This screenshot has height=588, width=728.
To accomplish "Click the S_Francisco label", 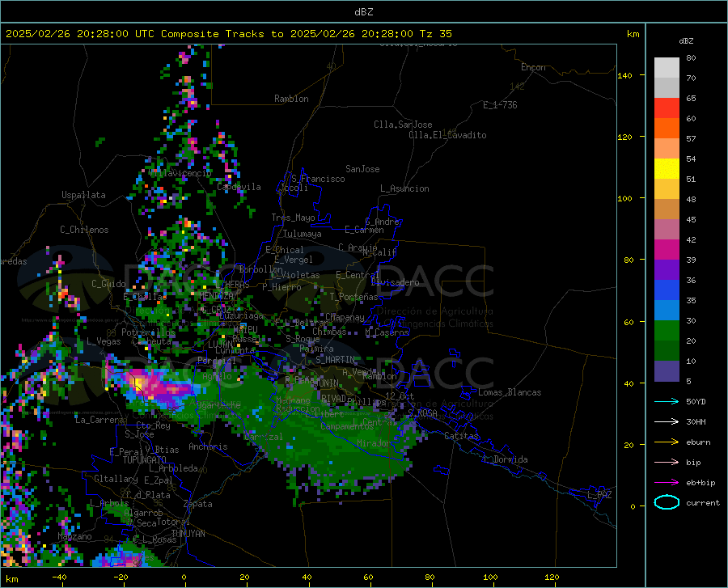I will click(318, 179).
